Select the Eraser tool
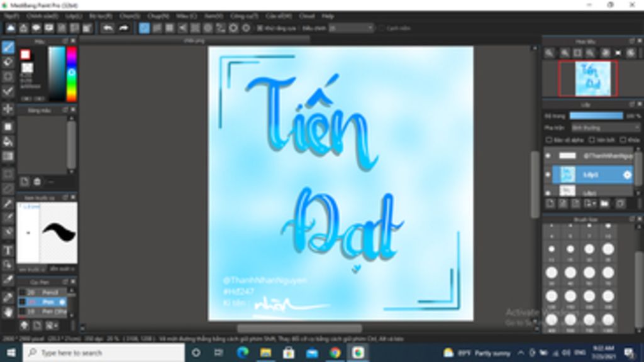The height and width of the screenshot is (362, 644). [8, 62]
